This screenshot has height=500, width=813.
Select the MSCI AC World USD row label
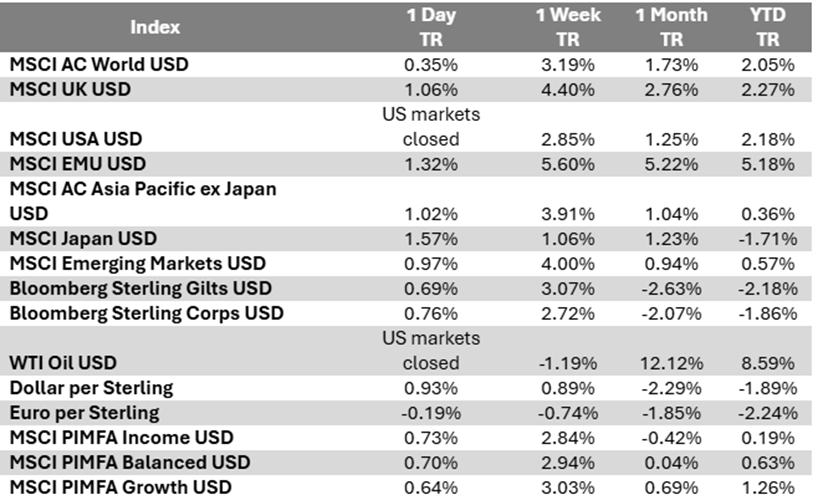(x=99, y=64)
